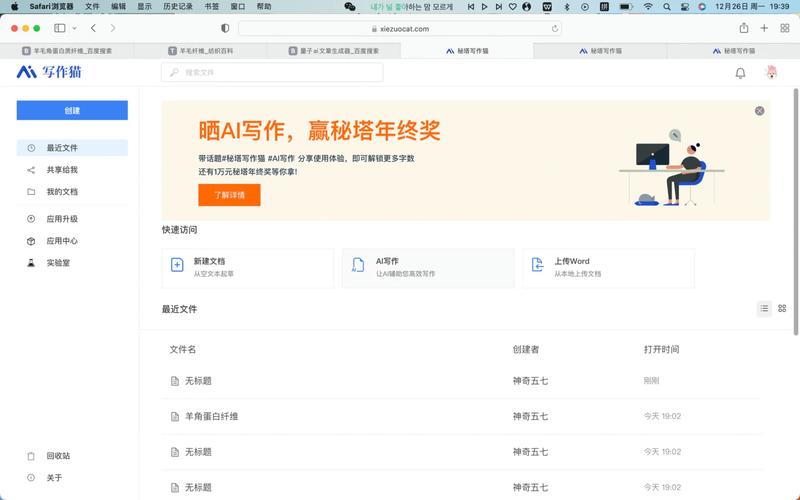Click the 新建文档 quick access card
The image size is (800, 500).
247,268
